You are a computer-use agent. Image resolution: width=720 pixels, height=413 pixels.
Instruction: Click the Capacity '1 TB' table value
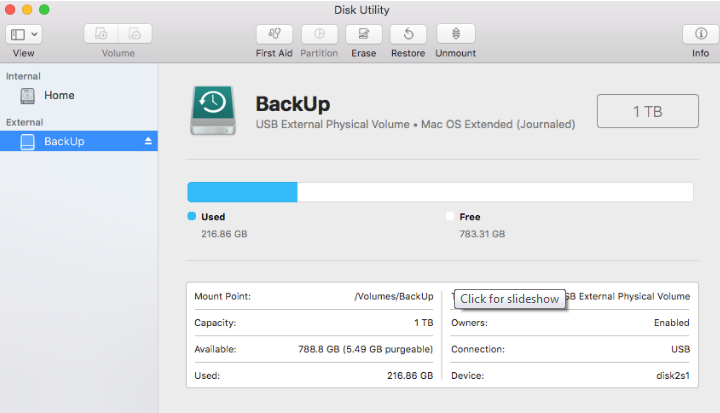coord(423,322)
